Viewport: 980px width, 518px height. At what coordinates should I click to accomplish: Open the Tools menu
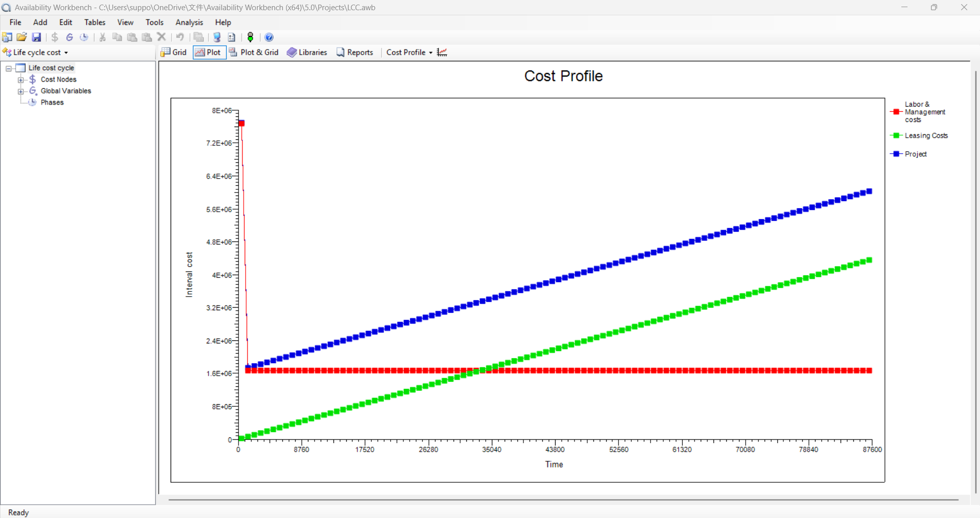[x=154, y=22]
